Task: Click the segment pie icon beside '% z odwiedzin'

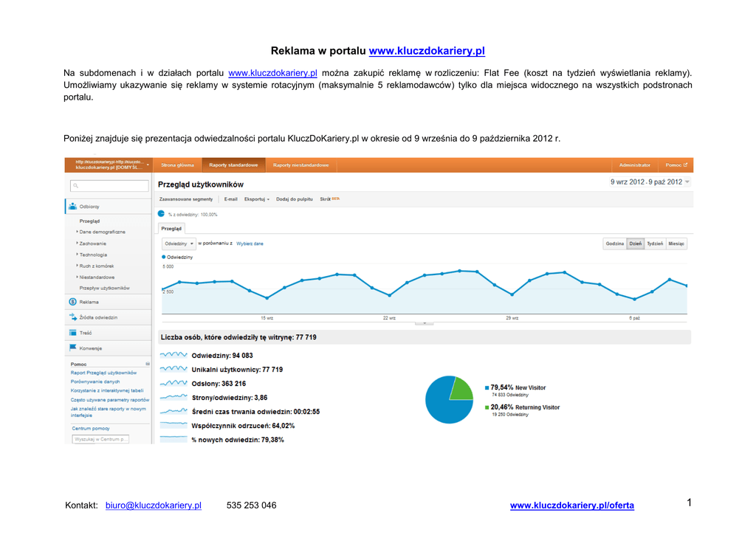Action: pos(162,214)
